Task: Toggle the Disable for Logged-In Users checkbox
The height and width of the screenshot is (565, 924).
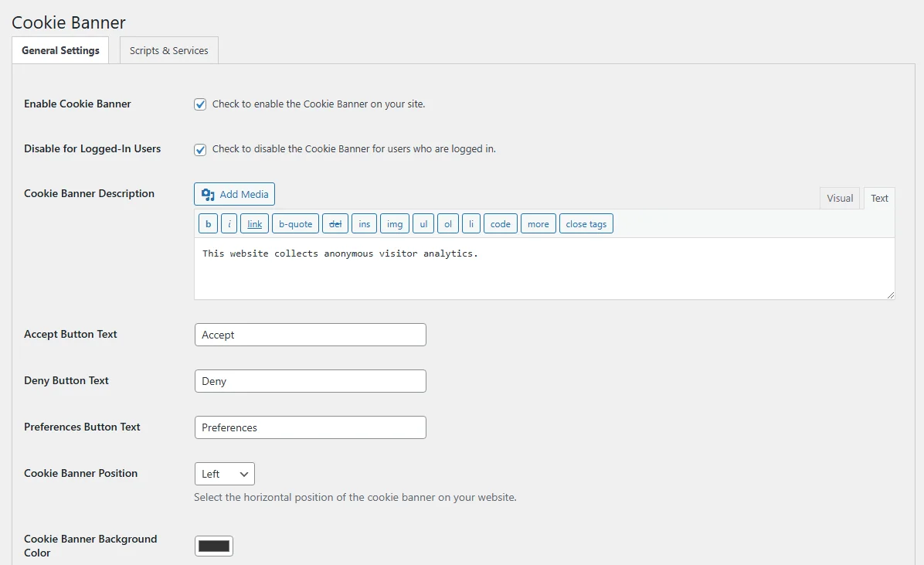Action: point(200,149)
